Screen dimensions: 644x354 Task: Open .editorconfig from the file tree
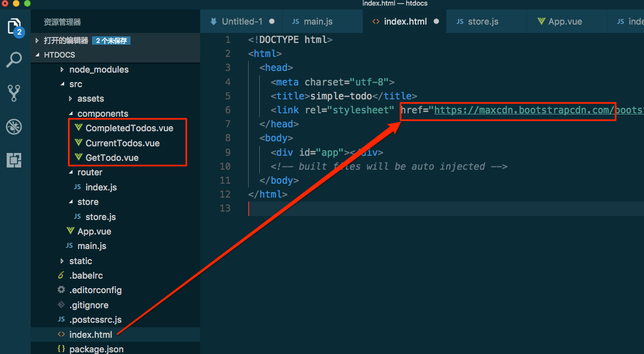click(95, 290)
